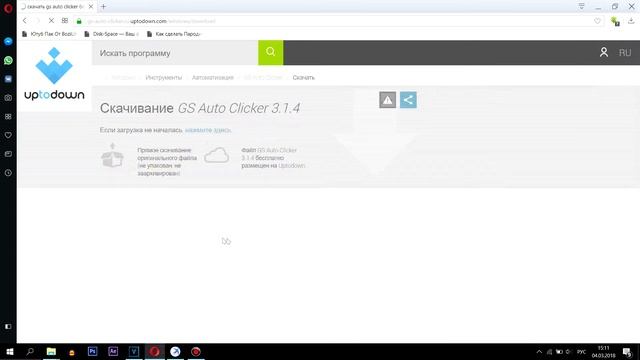This screenshot has width=640, height=360.
Task: Open WhatsApp in Opera sidebar
Action: (8, 60)
